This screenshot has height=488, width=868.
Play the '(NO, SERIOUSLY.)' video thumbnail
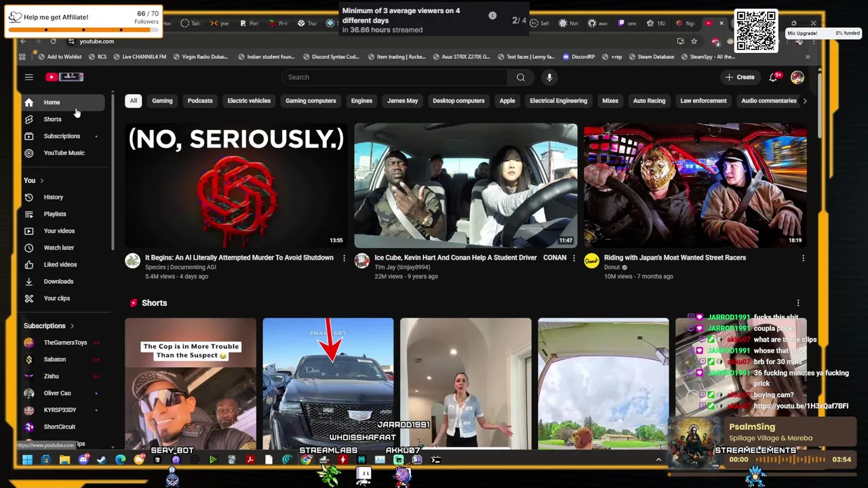235,186
